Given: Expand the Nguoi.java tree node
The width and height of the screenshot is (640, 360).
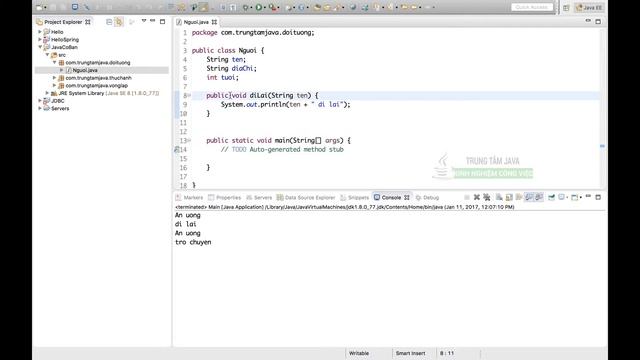Looking at the screenshot, I should 62,70.
